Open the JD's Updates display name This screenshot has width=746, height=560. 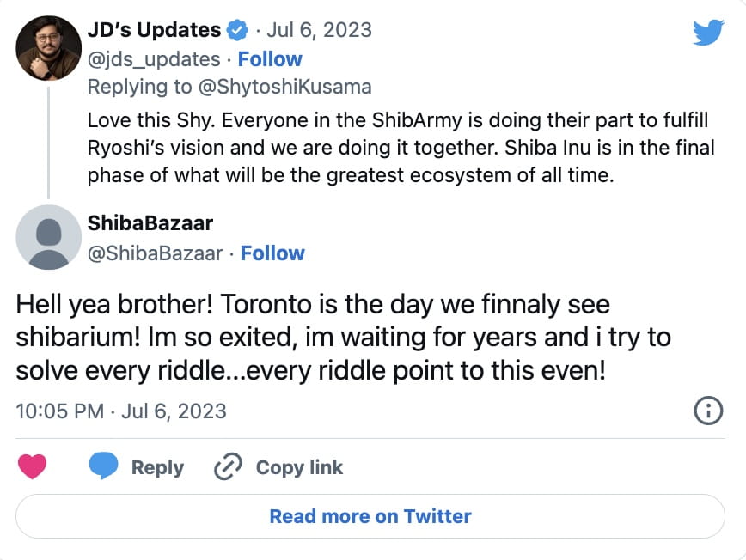(x=154, y=30)
